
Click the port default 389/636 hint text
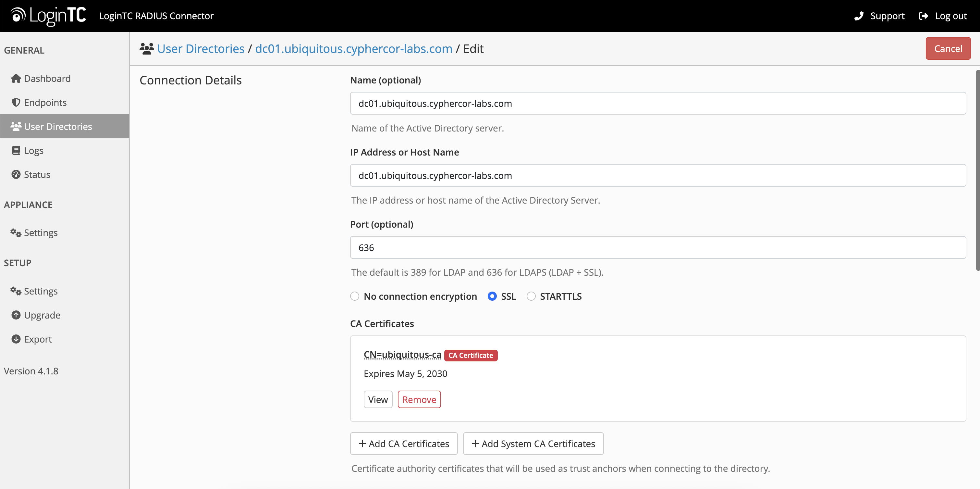477,272
